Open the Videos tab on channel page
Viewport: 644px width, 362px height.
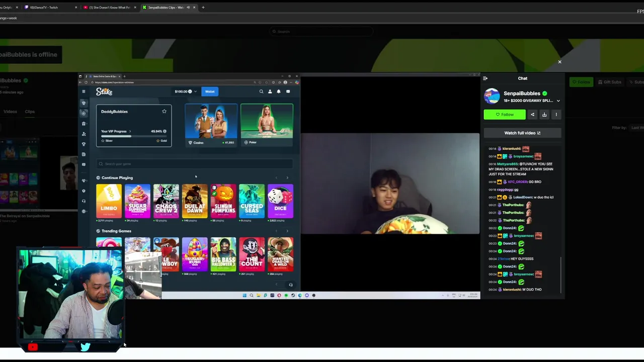pos(10,112)
